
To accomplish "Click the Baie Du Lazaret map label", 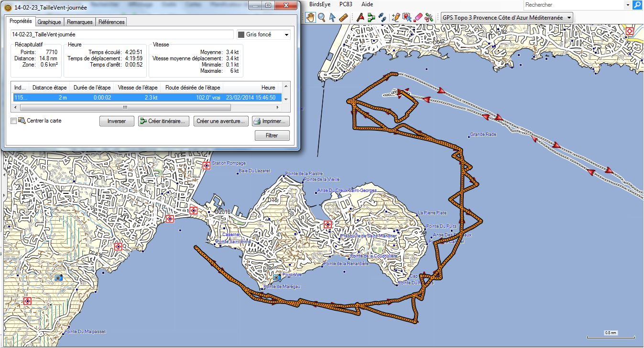I will (255, 171).
